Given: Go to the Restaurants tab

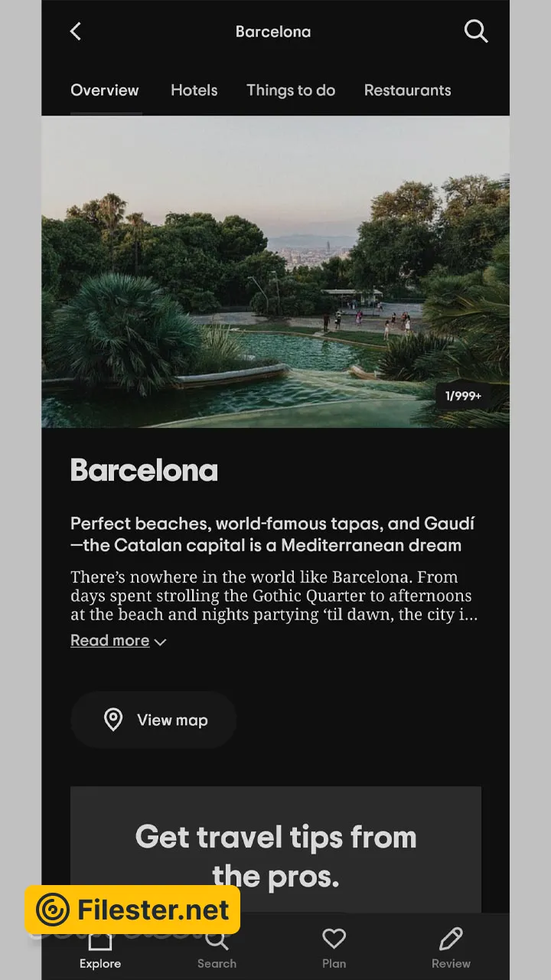Looking at the screenshot, I should (x=407, y=90).
